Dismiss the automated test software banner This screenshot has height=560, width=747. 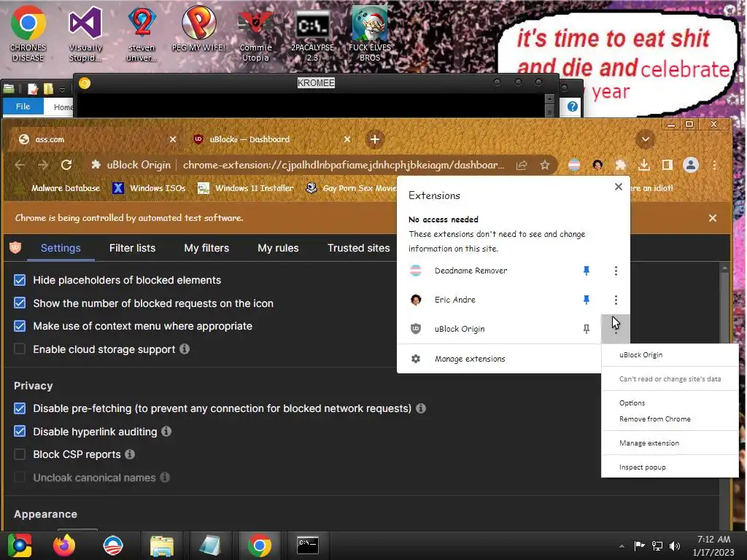pyautogui.click(x=712, y=217)
